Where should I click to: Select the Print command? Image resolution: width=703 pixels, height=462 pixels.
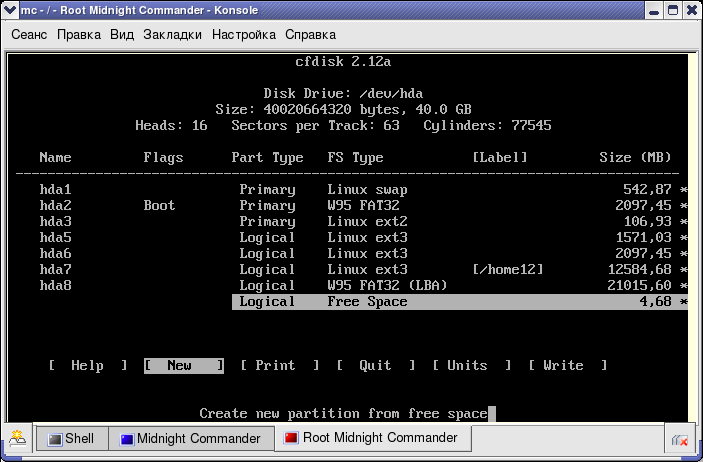(x=279, y=366)
